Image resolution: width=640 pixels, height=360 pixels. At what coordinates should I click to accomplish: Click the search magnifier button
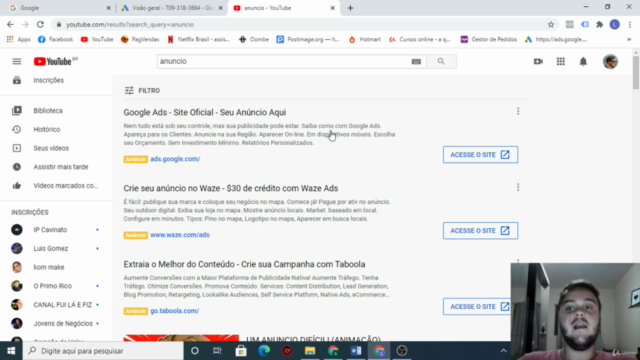441,61
